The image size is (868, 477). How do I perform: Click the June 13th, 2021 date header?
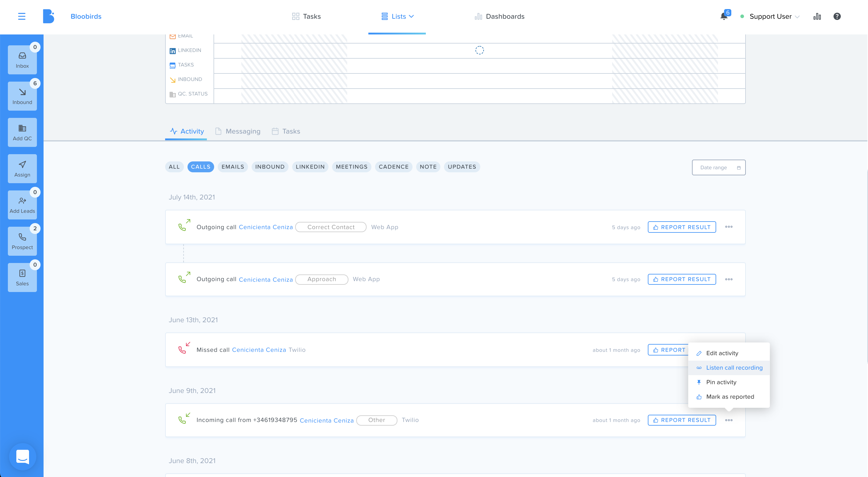coord(193,320)
